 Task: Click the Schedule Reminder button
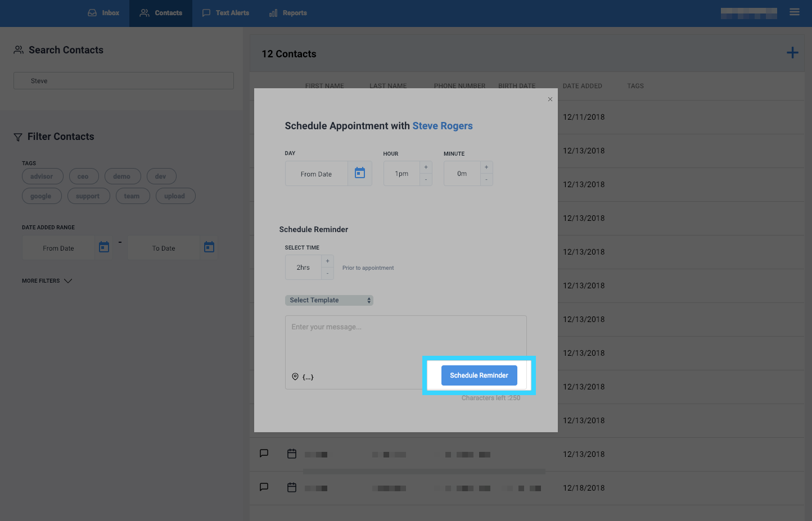pyautogui.click(x=479, y=375)
